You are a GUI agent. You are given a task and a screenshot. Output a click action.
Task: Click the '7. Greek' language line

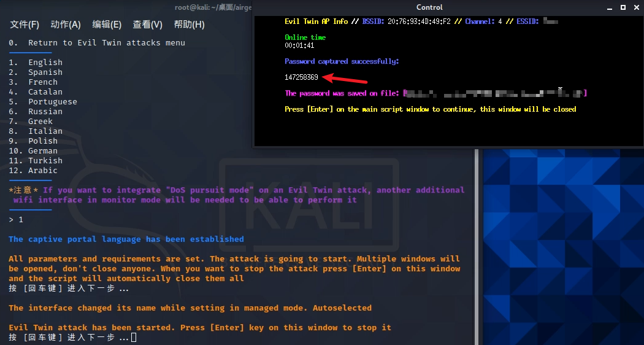coord(31,122)
